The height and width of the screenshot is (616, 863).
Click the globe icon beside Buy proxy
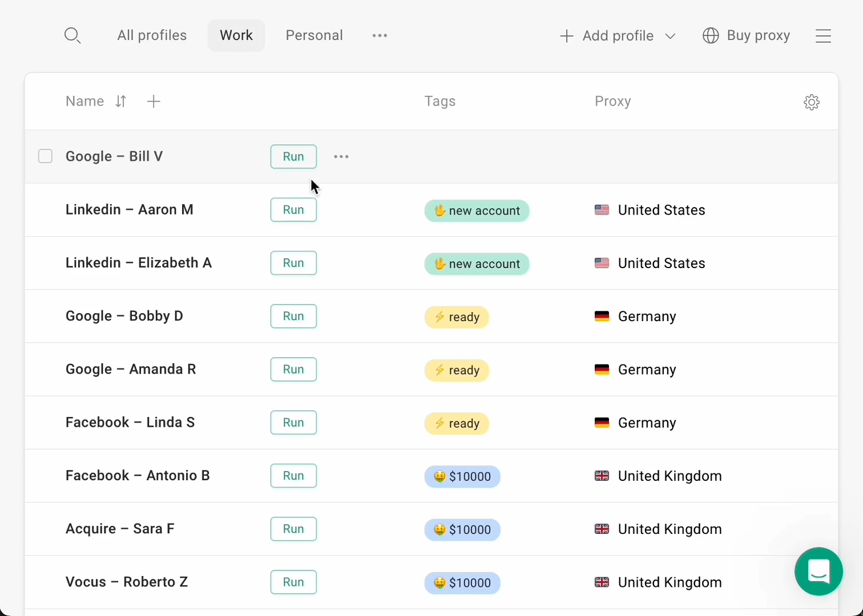711,35
